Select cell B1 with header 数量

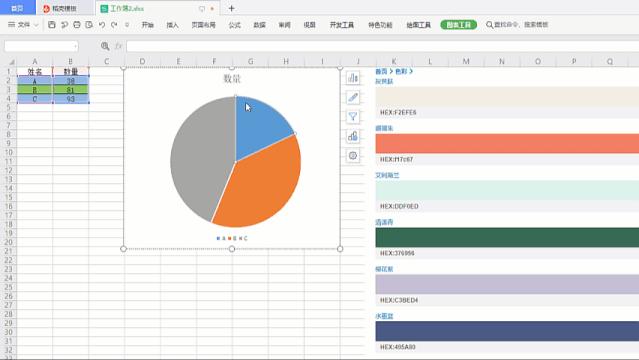[71, 71]
